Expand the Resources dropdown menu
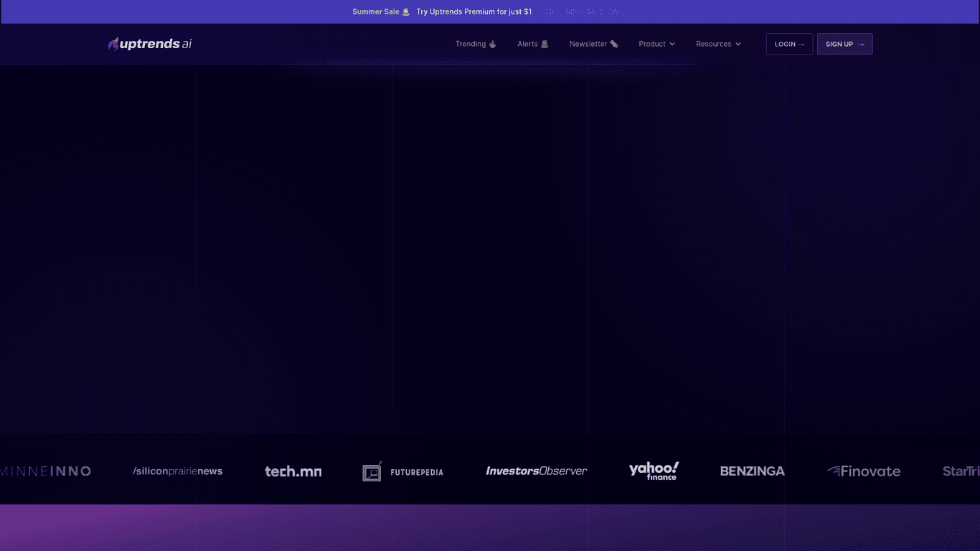This screenshot has height=551, width=980. [x=718, y=44]
